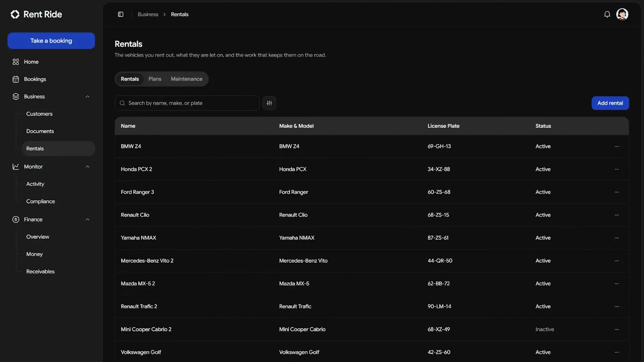Open row actions for Mercedes-Benz Vito 2

617,261
